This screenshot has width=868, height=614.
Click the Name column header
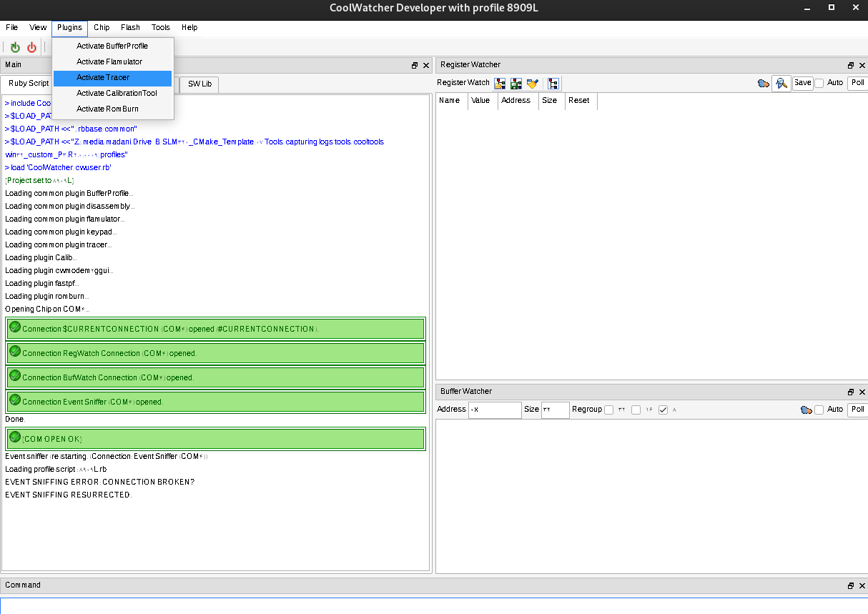pyautogui.click(x=452, y=101)
